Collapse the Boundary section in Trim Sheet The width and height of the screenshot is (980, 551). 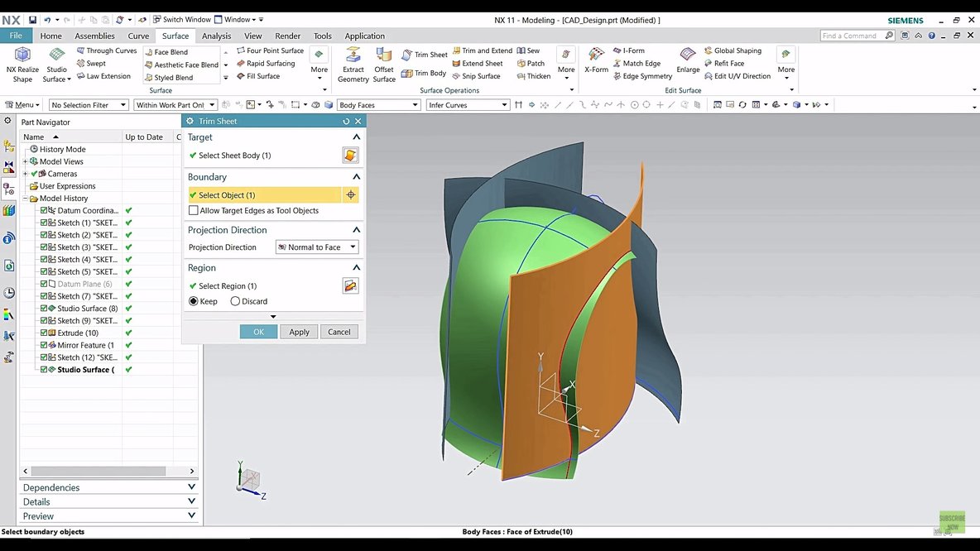(356, 176)
